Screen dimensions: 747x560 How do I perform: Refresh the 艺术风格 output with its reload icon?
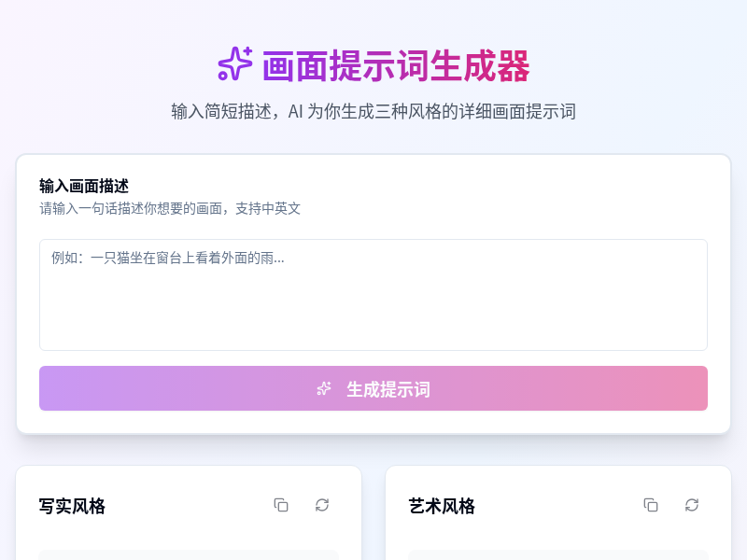[692, 505]
